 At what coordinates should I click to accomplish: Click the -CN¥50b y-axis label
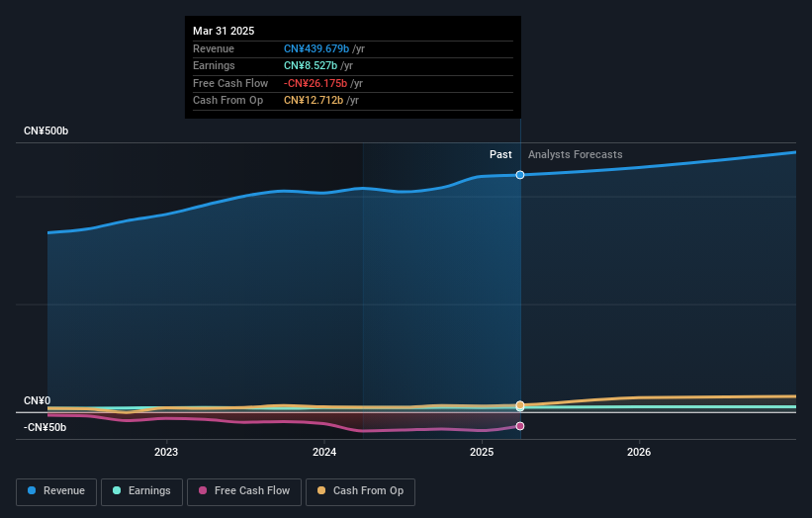45,427
